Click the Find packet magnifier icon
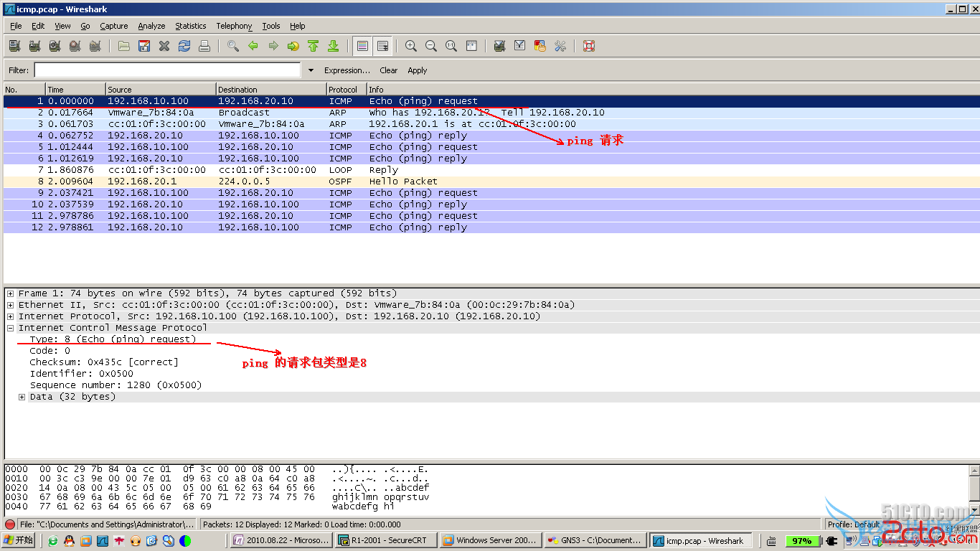Viewport: 980px width, 551px height. click(x=233, y=46)
